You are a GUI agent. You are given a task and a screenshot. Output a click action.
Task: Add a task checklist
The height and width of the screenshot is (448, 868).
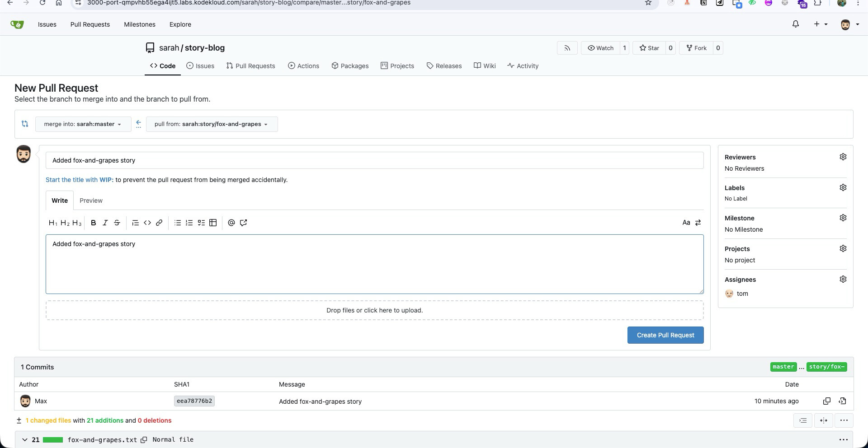tap(201, 223)
